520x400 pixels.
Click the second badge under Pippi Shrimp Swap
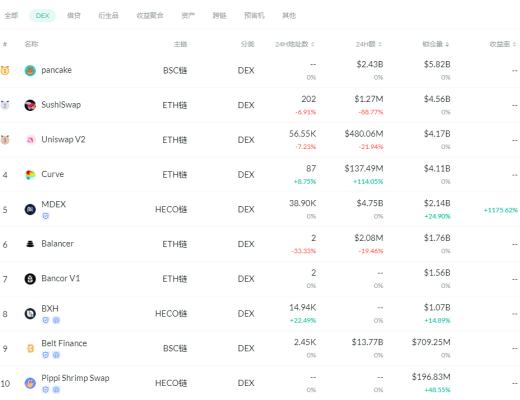(x=56, y=390)
